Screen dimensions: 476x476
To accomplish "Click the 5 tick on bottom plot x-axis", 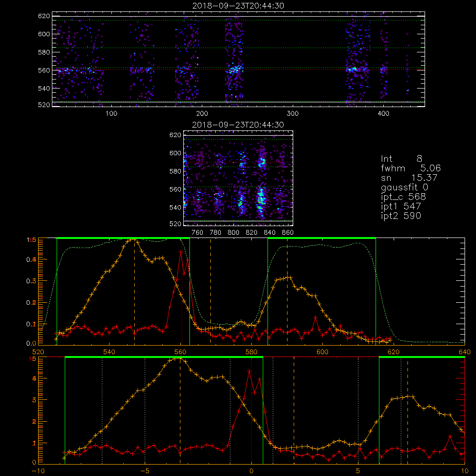I will [x=358, y=471].
